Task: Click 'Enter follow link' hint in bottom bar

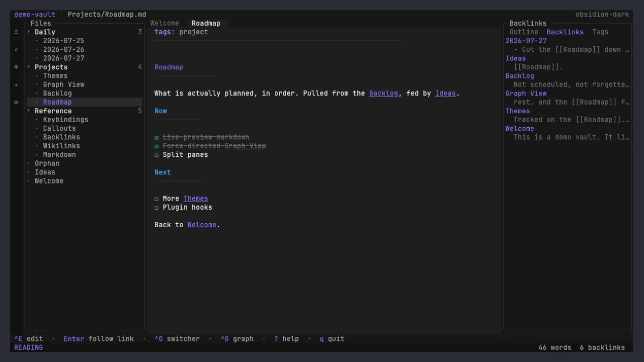Action: pyautogui.click(x=99, y=339)
